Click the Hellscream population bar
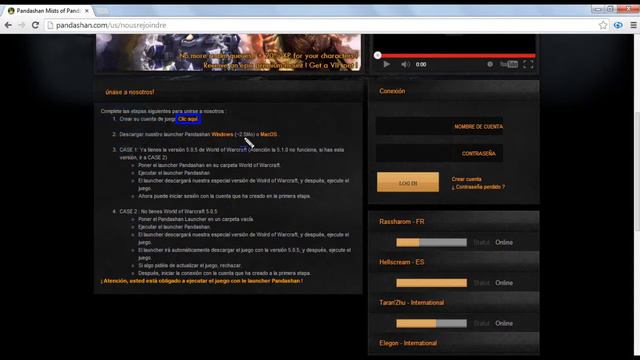 click(431, 283)
